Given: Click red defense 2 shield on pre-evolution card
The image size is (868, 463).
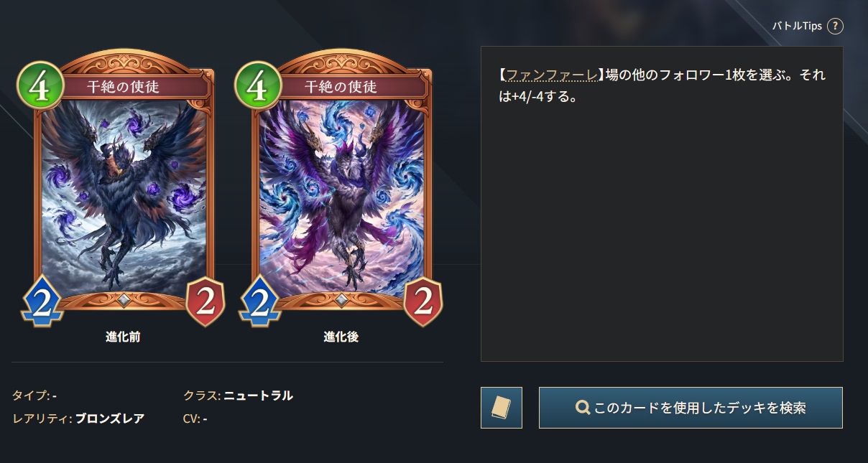Looking at the screenshot, I should point(206,302).
